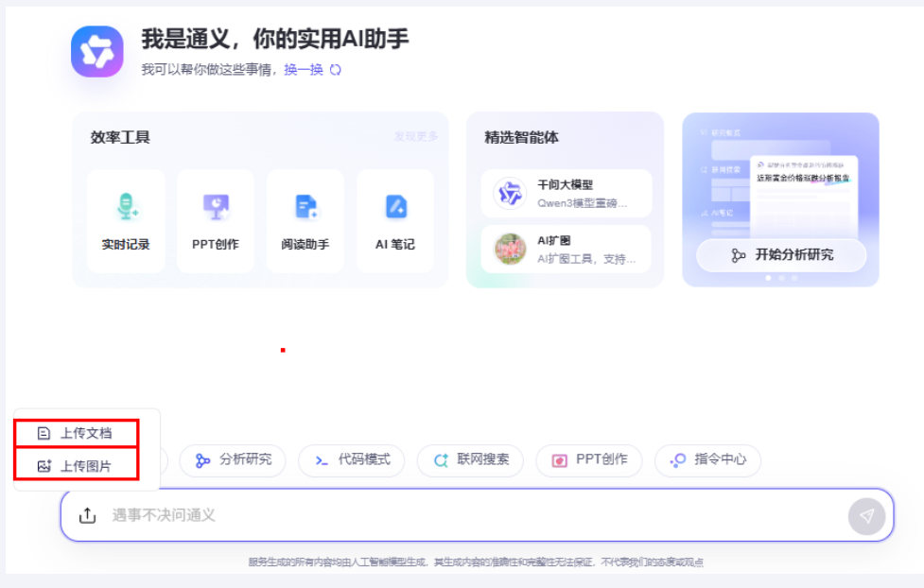Open the 千问大模型 agent entry

(x=567, y=193)
